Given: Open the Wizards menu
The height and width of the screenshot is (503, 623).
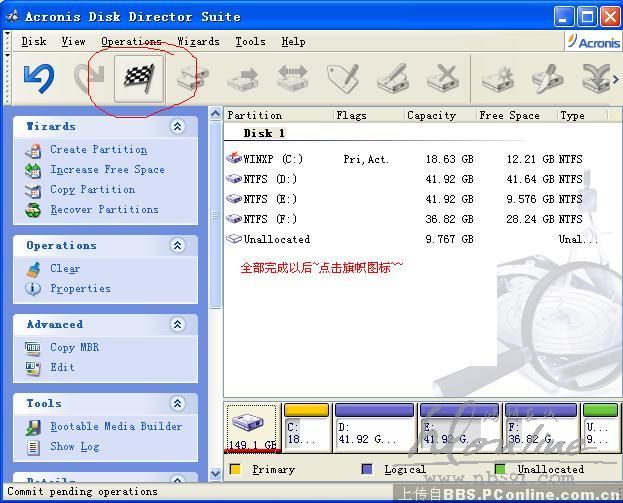Looking at the screenshot, I should pos(198,42).
